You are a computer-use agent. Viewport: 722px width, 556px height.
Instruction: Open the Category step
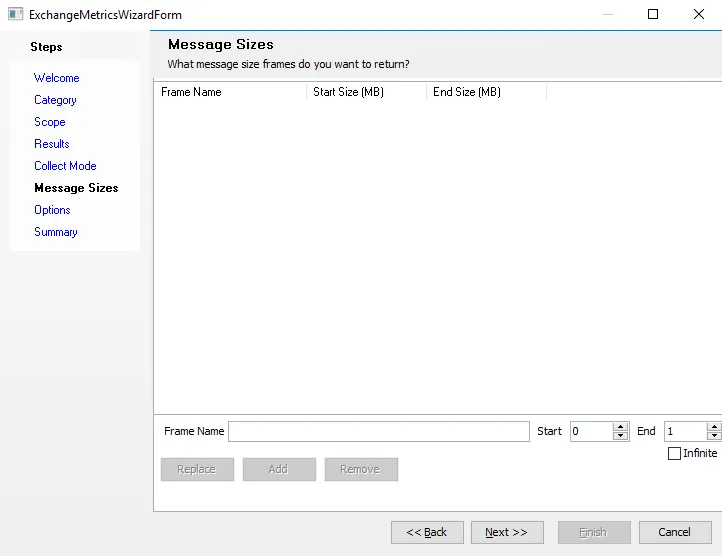point(55,100)
